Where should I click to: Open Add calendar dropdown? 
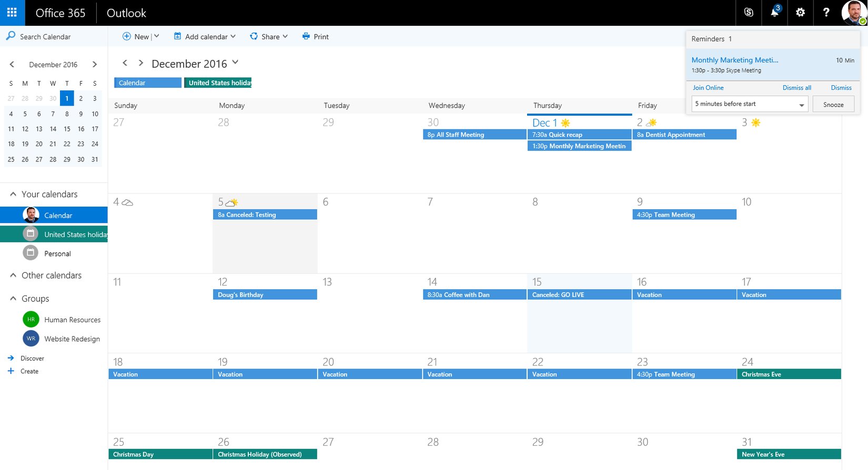pyautogui.click(x=205, y=36)
